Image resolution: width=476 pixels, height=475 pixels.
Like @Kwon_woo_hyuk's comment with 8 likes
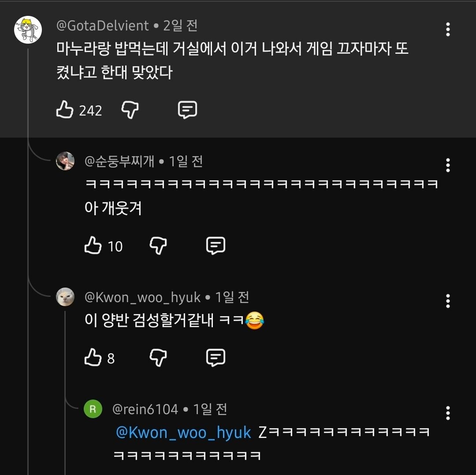[x=93, y=358]
